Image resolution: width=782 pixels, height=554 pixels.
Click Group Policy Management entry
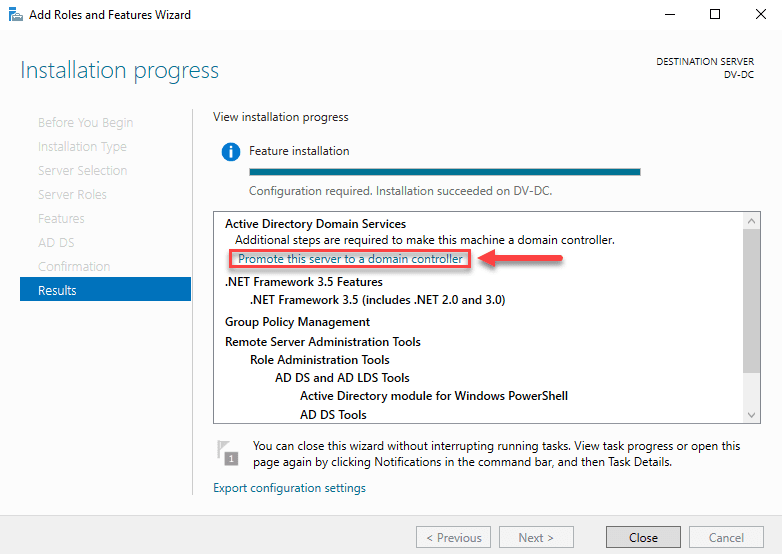click(297, 322)
